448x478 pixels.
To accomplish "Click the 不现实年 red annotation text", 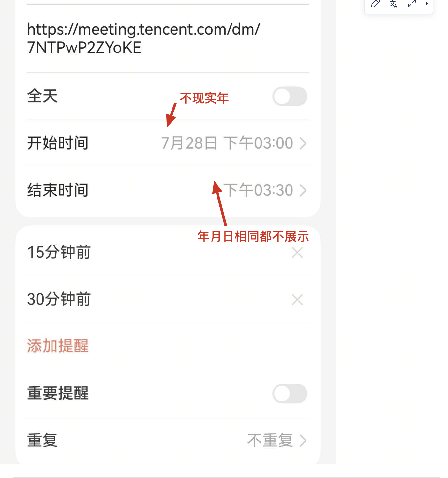I will [204, 98].
